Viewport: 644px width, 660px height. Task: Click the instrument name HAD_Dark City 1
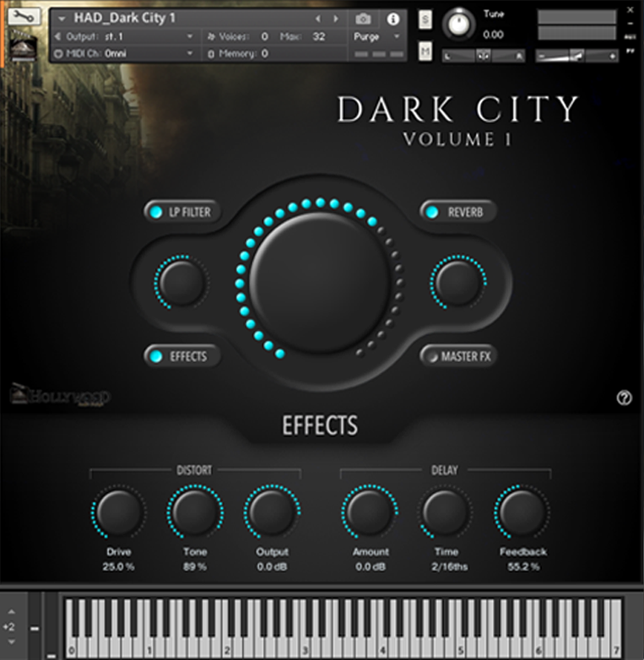[125, 18]
